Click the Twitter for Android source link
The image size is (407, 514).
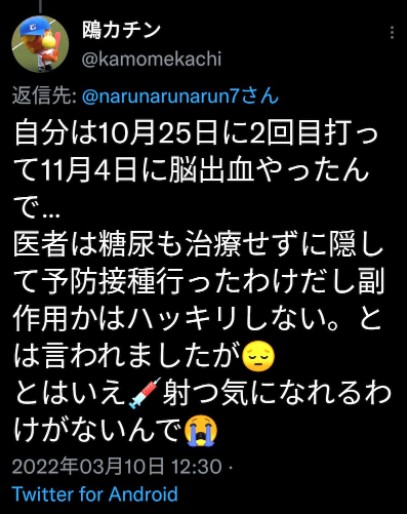pos(95,494)
